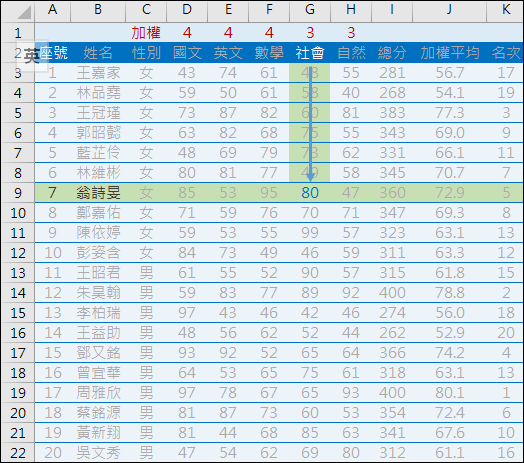Viewport: 524px width, 463px height.
Task: Click total score 354 for 蔡銘源
Action: point(392,413)
